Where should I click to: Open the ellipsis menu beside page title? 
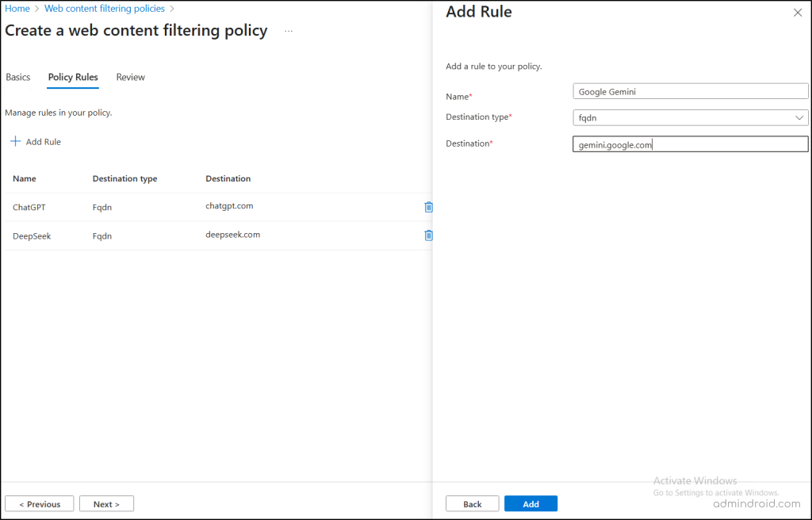[289, 31]
